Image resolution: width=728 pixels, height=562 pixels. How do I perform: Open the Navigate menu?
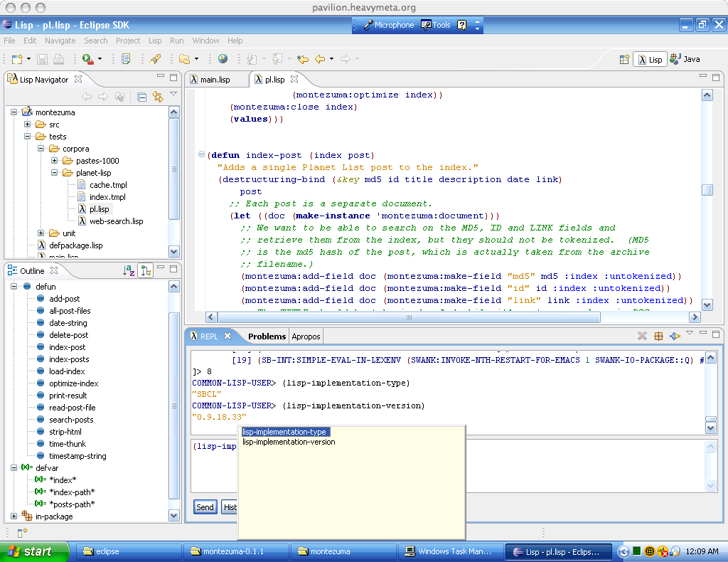click(x=60, y=41)
